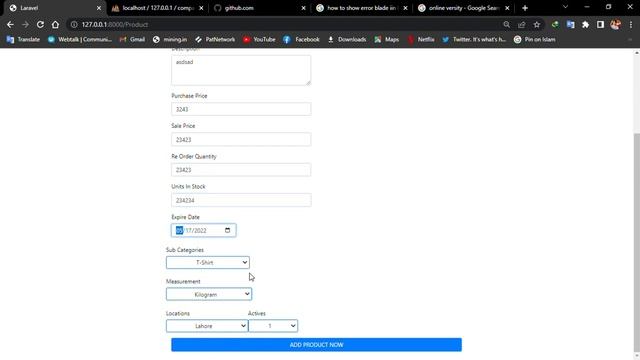The width and height of the screenshot is (640, 360).
Task: Bookmark this page with the star
Action: pyautogui.click(x=537, y=24)
